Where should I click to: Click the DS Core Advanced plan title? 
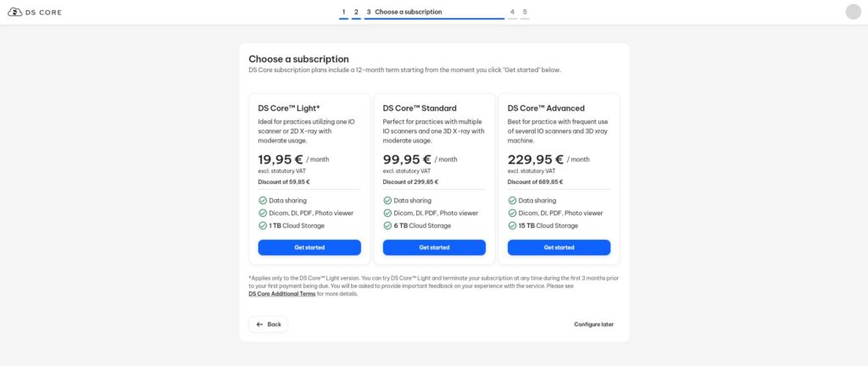click(546, 108)
